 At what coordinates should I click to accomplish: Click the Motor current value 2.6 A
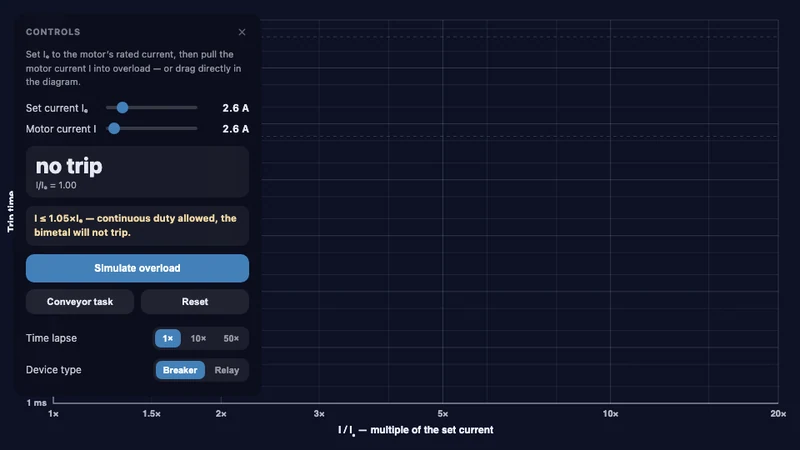(x=236, y=129)
